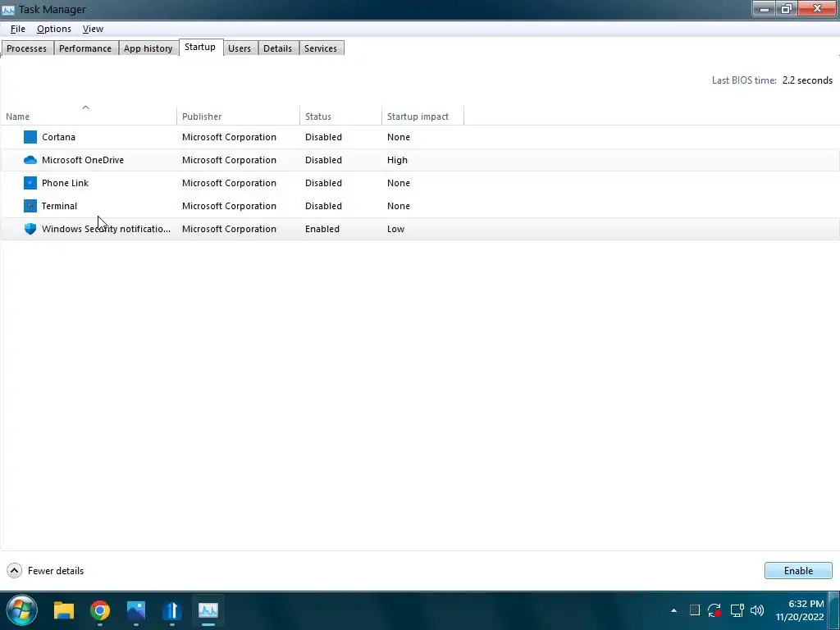Viewport: 840px width, 630px height.
Task: Click Disabled status in the Terminal row
Action: [x=323, y=206]
